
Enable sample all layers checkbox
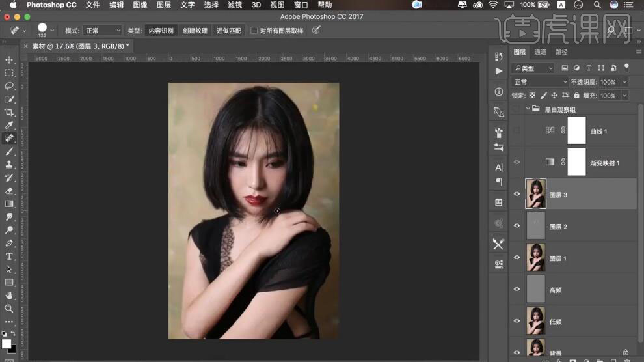coord(254,31)
